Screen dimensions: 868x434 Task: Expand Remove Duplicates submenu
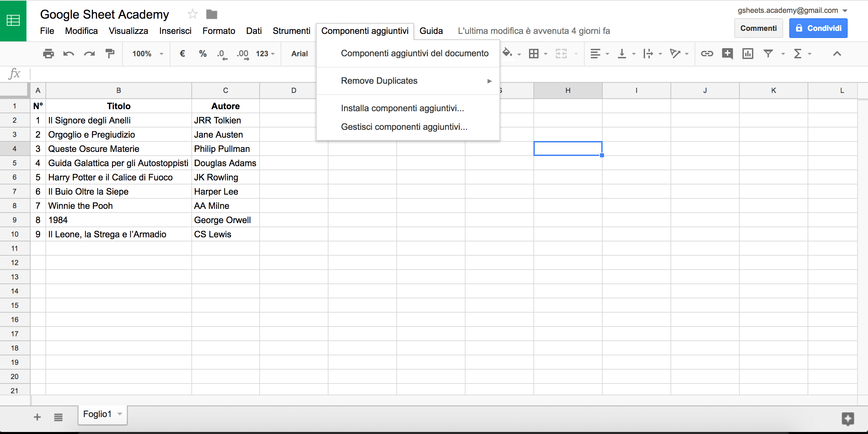(x=408, y=81)
